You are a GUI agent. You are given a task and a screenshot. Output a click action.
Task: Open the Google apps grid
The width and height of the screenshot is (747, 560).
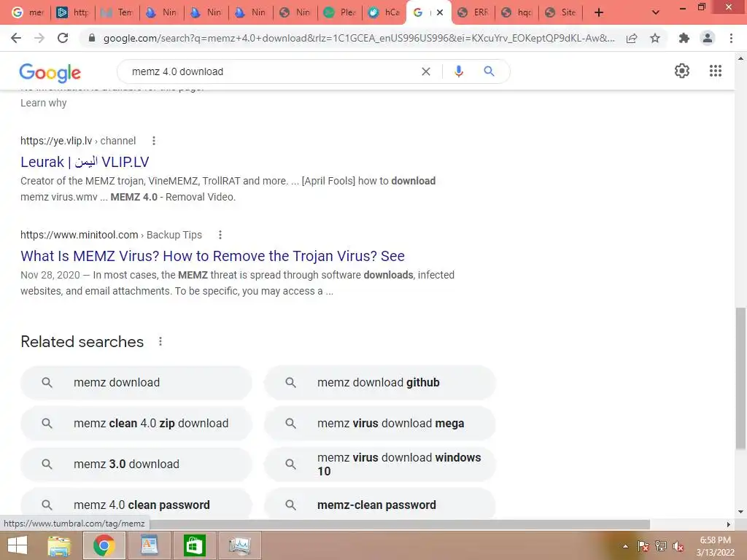[x=716, y=71]
